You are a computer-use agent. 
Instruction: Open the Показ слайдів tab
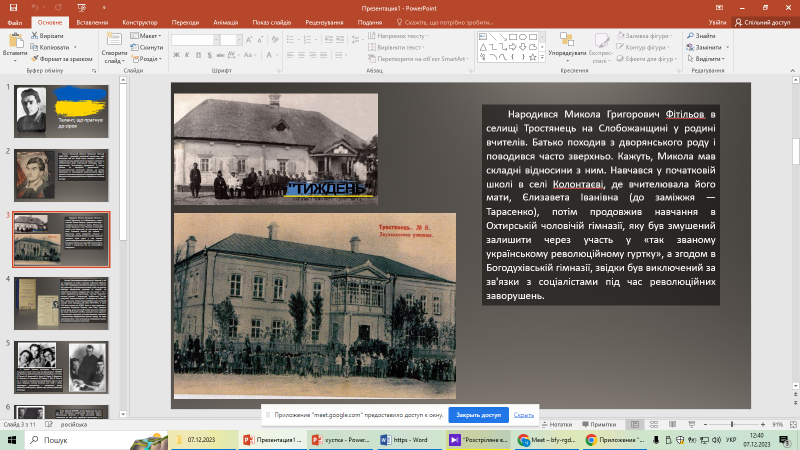point(271,22)
